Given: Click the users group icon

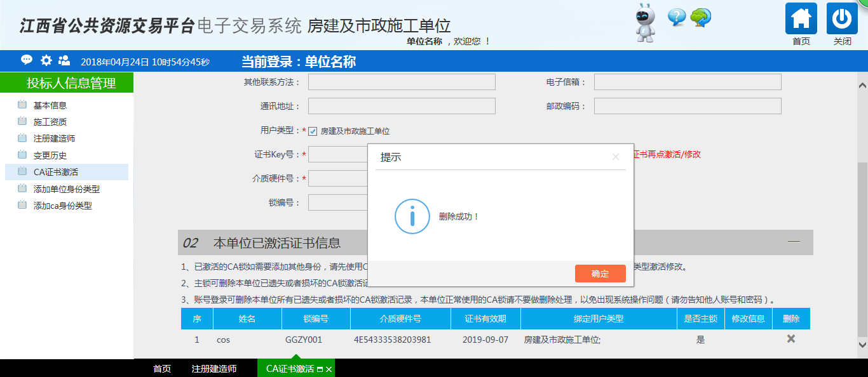Looking at the screenshot, I should click(64, 60).
